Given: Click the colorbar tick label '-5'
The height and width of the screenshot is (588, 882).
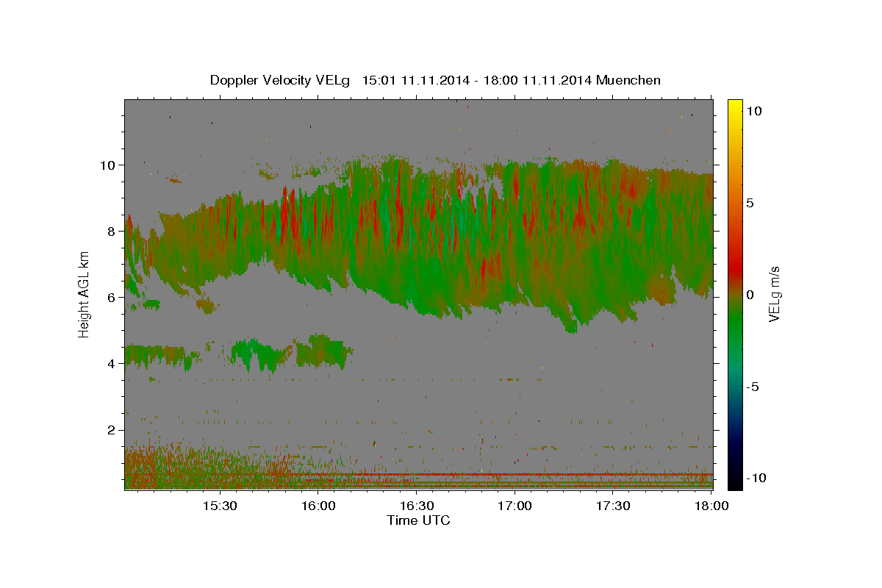Looking at the screenshot, I should click(753, 387).
